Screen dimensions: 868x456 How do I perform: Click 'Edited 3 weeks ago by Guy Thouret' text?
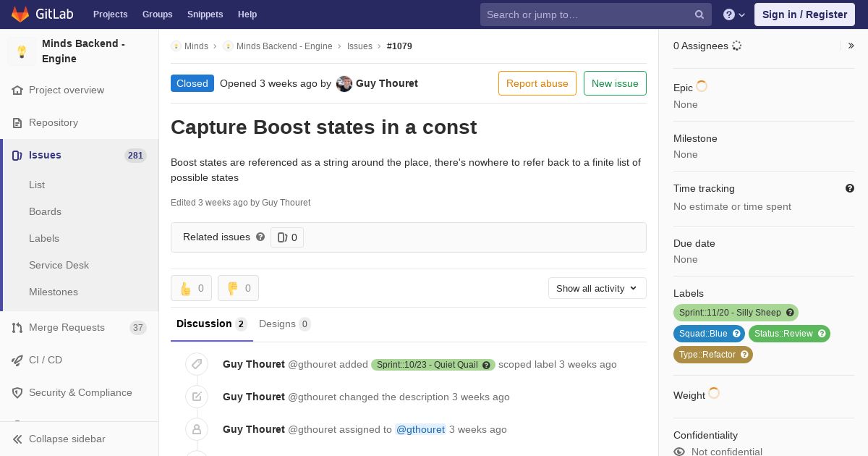(x=240, y=203)
